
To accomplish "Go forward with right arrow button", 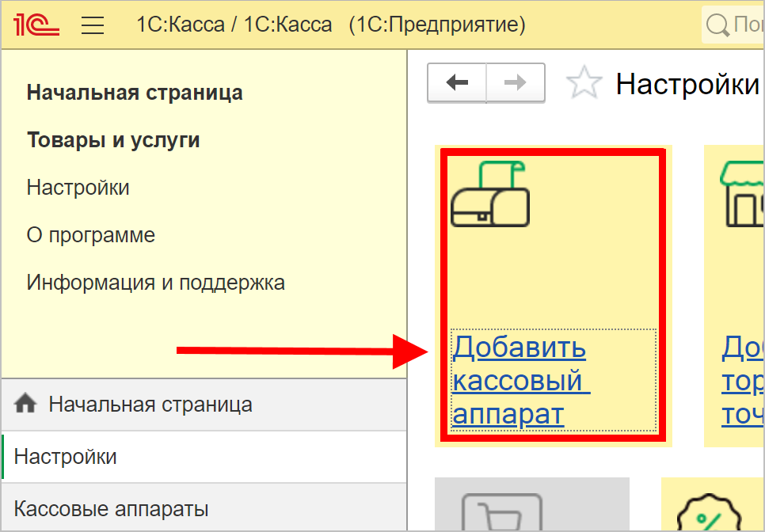I will click(516, 82).
